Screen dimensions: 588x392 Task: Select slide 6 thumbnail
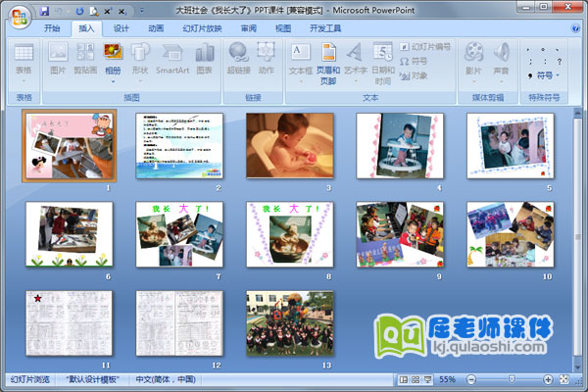pyautogui.click(x=70, y=234)
